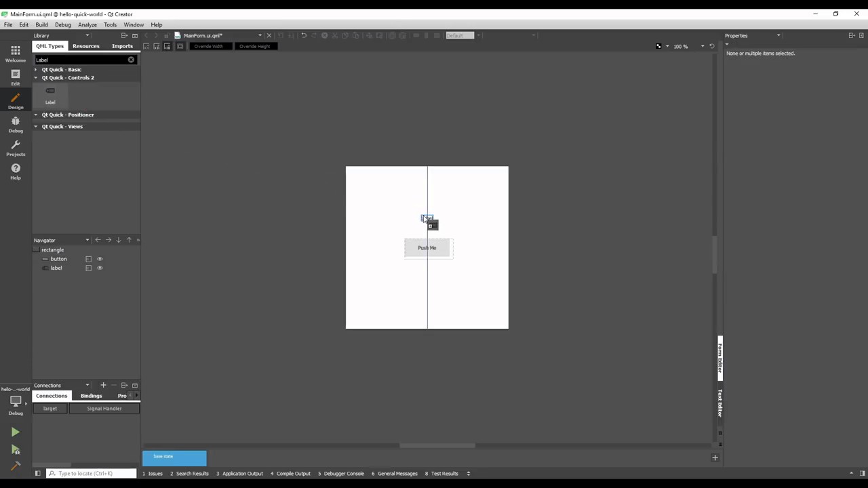The width and height of the screenshot is (868, 488).
Task: Open the Welcome mode
Action: [15, 54]
